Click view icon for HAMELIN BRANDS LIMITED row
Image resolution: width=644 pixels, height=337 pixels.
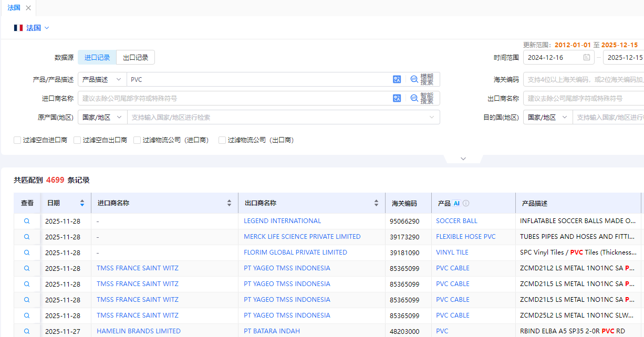click(x=27, y=331)
